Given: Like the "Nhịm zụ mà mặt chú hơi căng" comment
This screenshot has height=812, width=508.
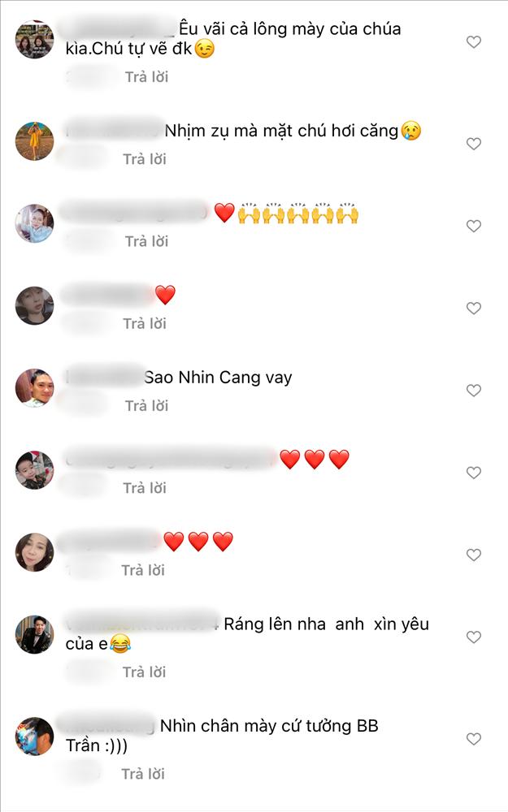Looking at the screenshot, I should click(473, 144).
